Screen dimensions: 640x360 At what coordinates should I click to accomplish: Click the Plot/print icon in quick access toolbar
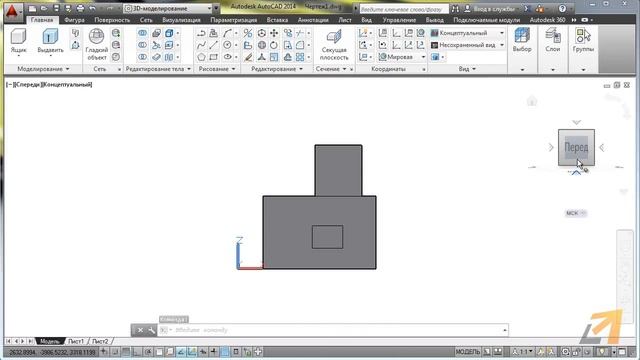click(80, 9)
